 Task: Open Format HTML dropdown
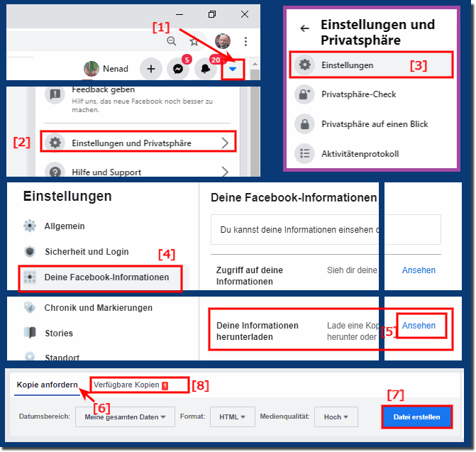click(232, 417)
